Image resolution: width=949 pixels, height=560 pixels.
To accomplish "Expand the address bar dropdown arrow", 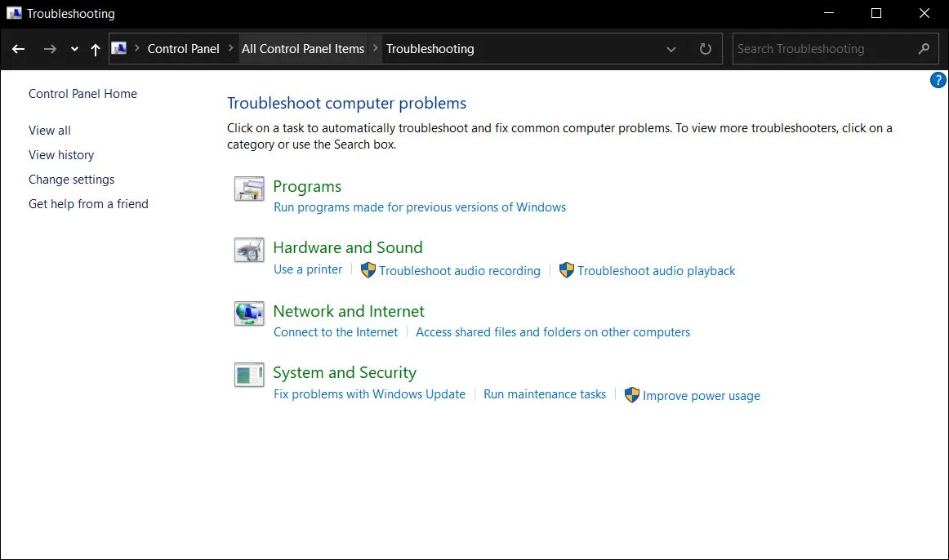I will coord(671,49).
